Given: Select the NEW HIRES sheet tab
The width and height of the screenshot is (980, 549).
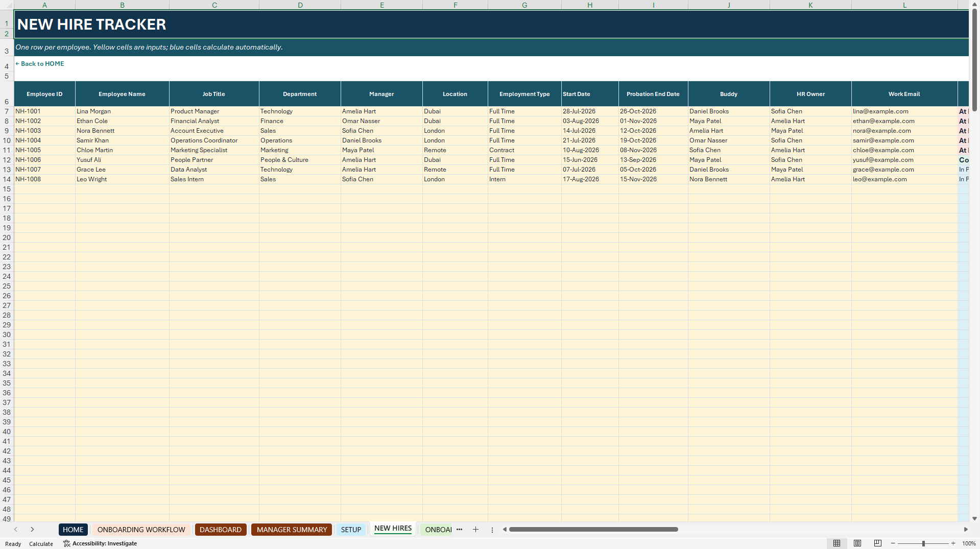Looking at the screenshot, I should tap(393, 529).
